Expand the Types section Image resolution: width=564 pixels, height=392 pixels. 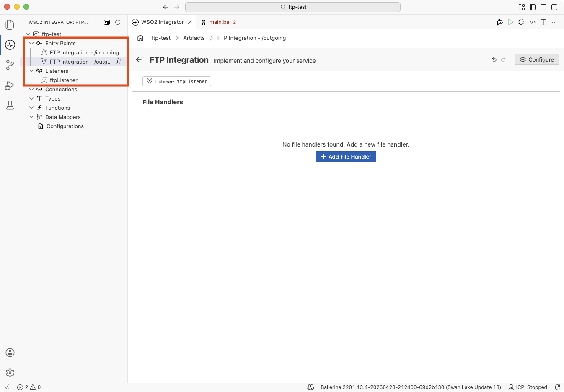pyautogui.click(x=31, y=98)
